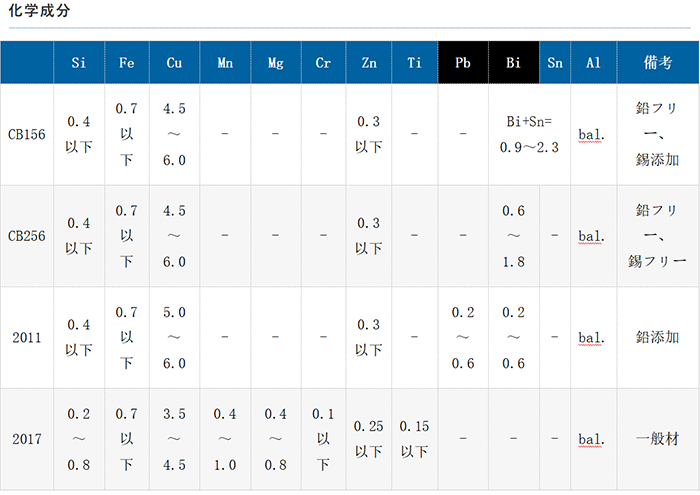Click the Mn column header
The width and height of the screenshot is (700, 495).
(226, 63)
